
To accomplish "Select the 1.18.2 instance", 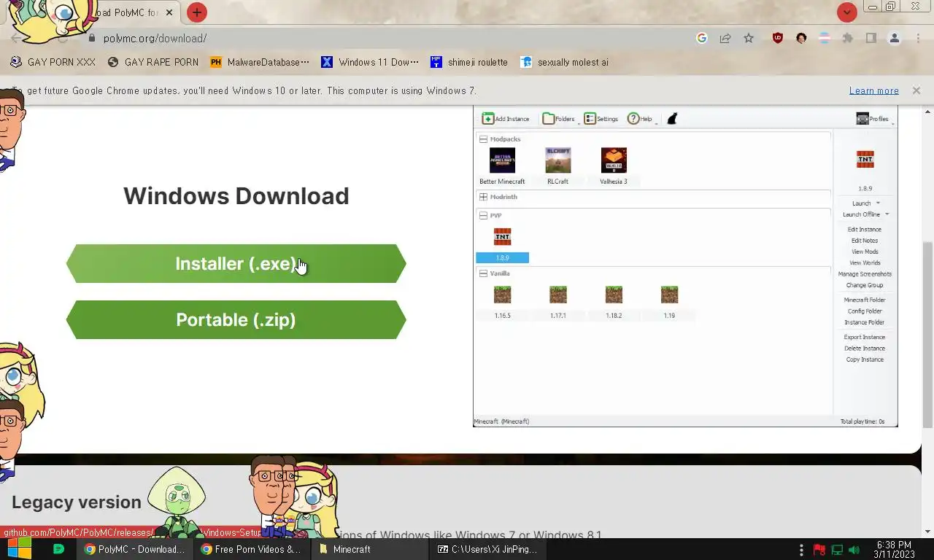I will tap(614, 302).
